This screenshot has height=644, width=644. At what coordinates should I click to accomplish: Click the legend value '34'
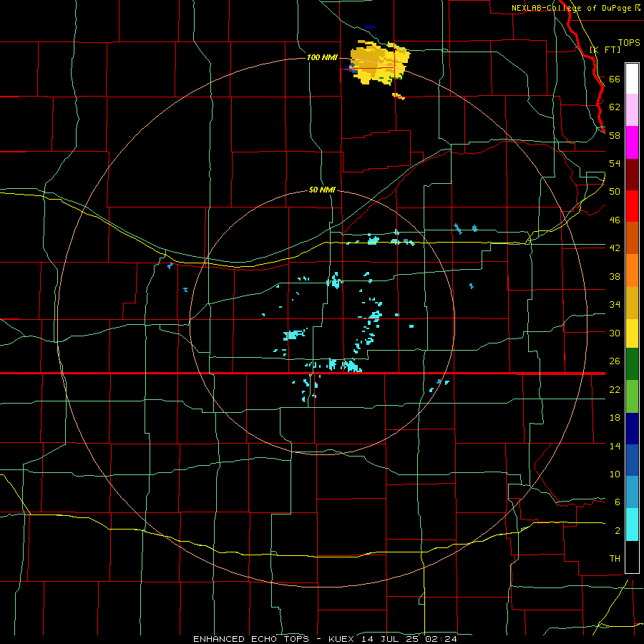(x=615, y=304)
